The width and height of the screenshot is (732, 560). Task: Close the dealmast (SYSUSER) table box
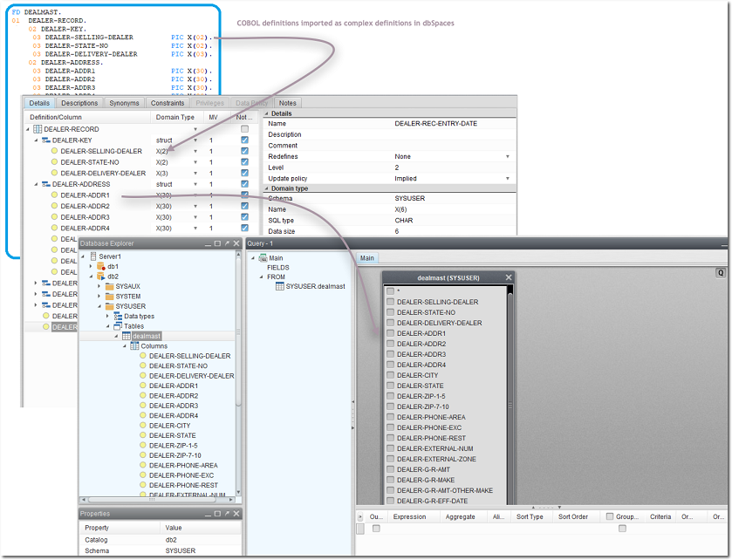tap(509, 277)
